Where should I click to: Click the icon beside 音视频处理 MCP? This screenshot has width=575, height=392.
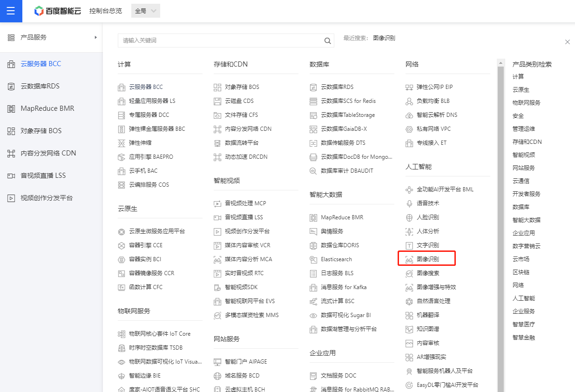point(217,203)
